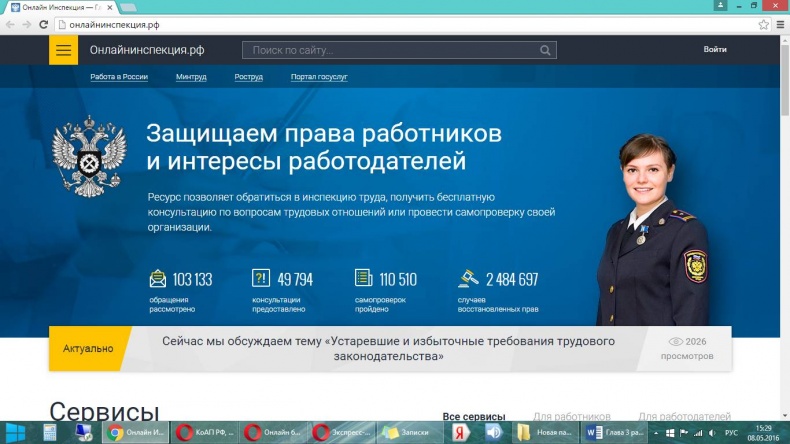Click the envelope icon above 103 133
Screen dimensions: 790x444
(x=157, y=279)
